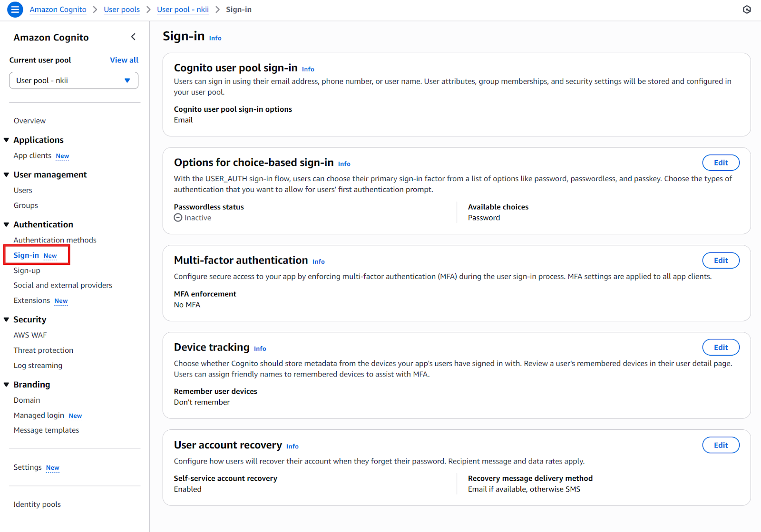
Task: Open Authentication methods page
Action: pos(55,240)
